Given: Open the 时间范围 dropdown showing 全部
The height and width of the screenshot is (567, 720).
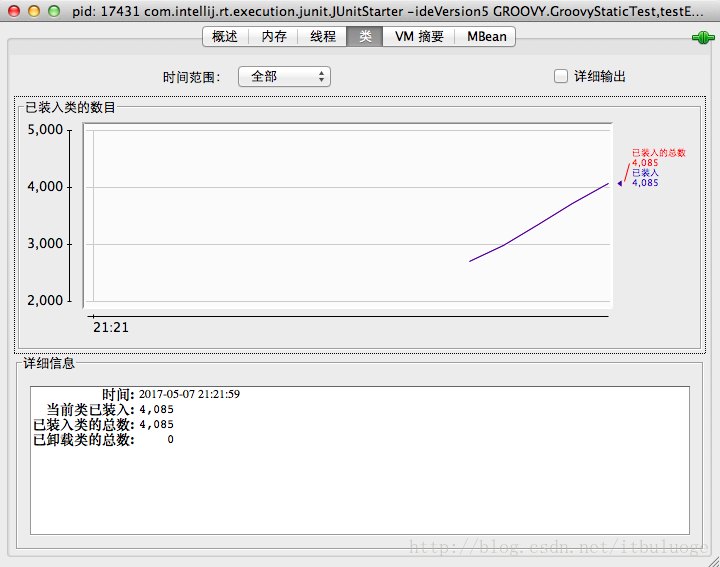Looking at the screenshot, I should point(284,77).
